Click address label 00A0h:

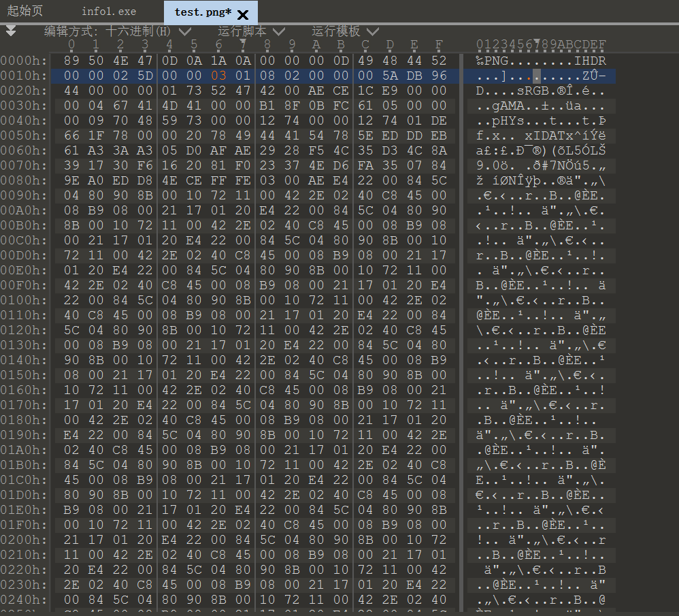click(x=24, y=210)
